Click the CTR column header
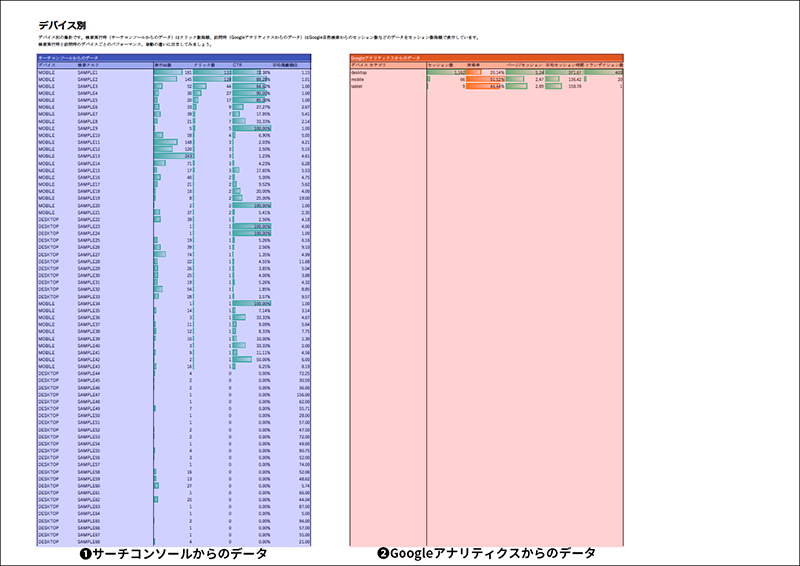This screenshot has height=566, width=800. pyautogui.click(x=237, y=65)
